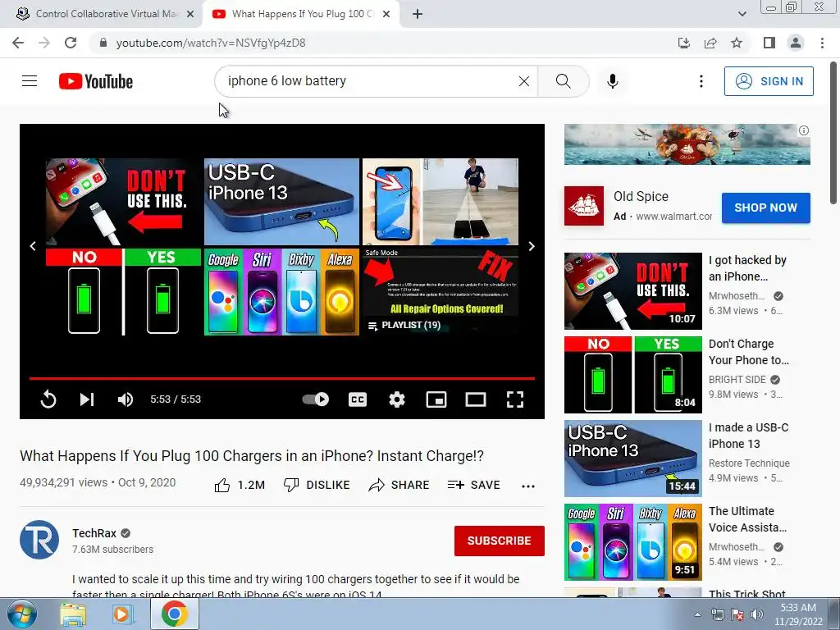
Task: Open the TechRax channel avatar
Action: [39, 540]
